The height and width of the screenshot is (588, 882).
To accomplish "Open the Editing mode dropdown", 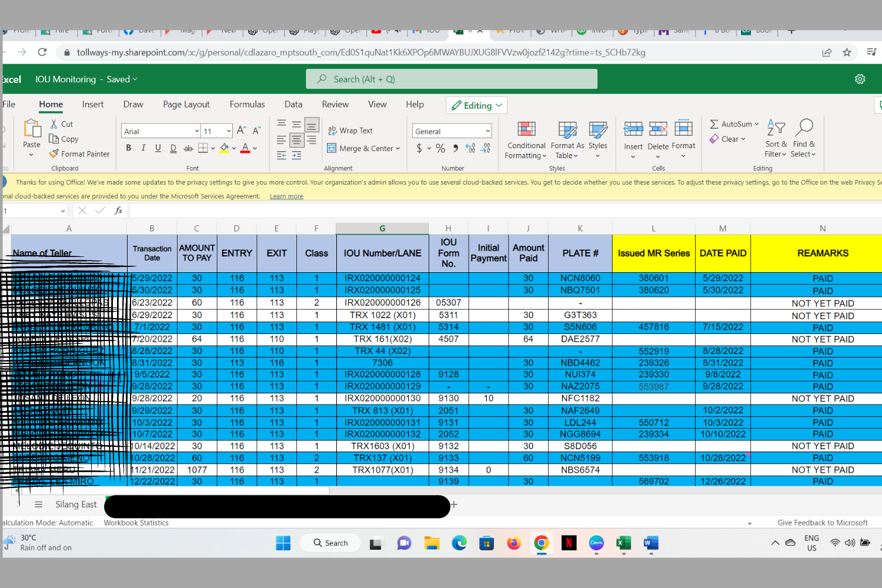I will coord(477,105).
